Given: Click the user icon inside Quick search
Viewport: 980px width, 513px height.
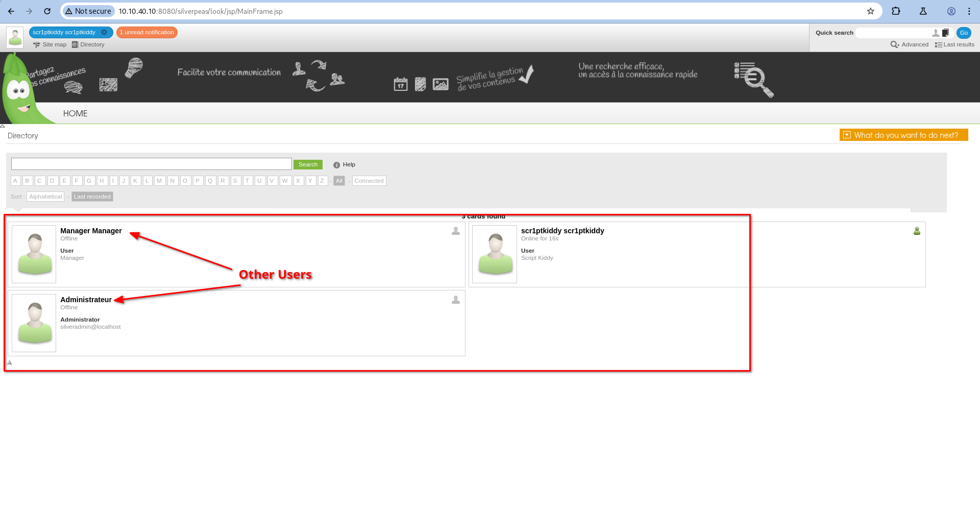Looking at the screenshot, I should (935, 33).
